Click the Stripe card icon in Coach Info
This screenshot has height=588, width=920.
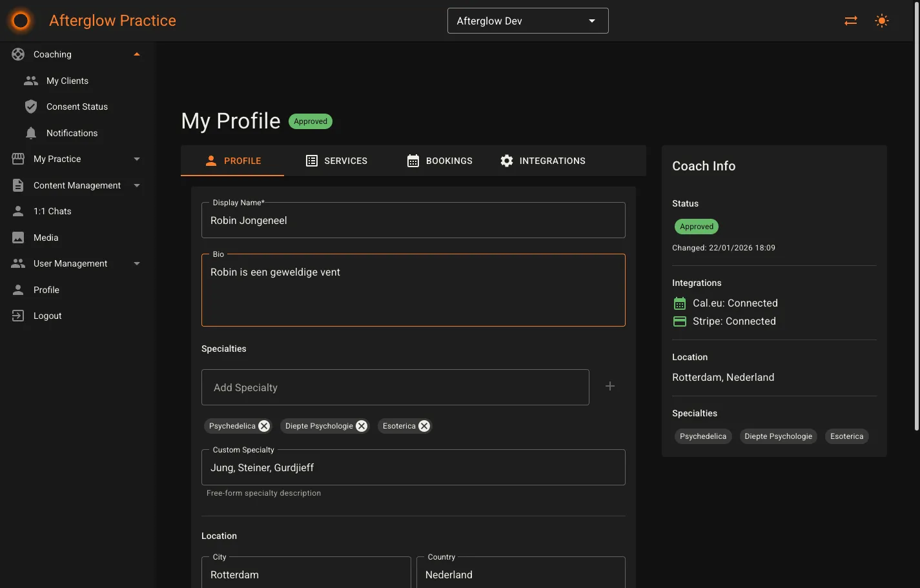pos(679,321)
